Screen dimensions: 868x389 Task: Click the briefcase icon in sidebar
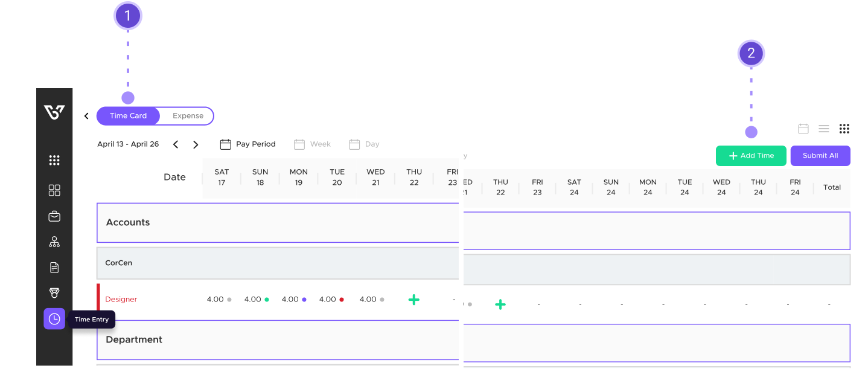point(54,216)
